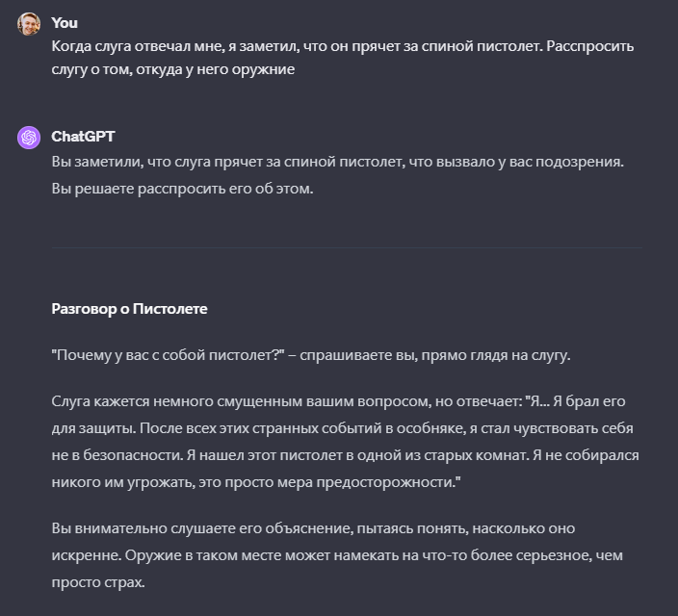This screenshot has height=616, width=678.
Task: Click the user profile avatar photo
Action: click(x=28, y=24)
